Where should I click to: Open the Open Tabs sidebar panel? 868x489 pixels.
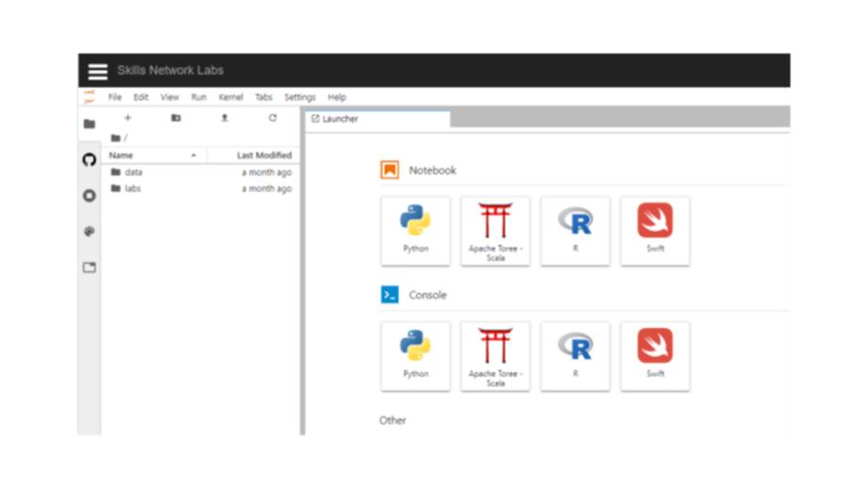(x=89, y=268)
